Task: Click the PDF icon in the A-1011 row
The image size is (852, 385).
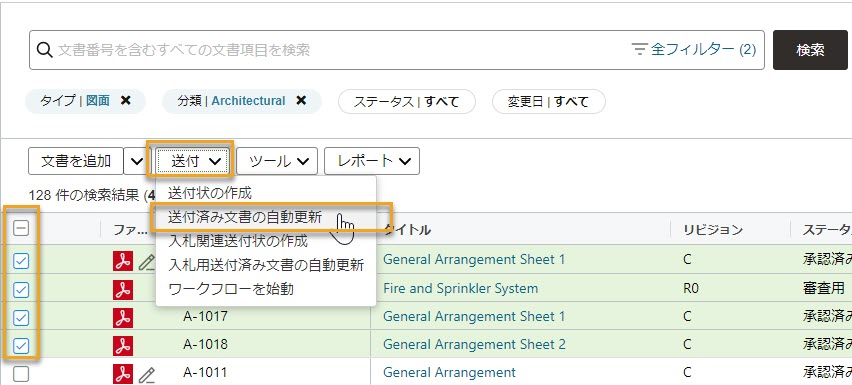Action: 123,373
